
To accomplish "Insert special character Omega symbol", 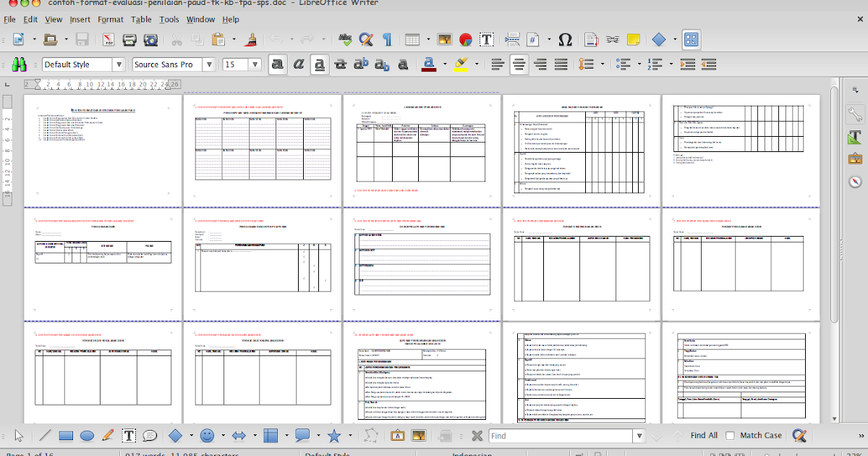I will click(566, 39).
